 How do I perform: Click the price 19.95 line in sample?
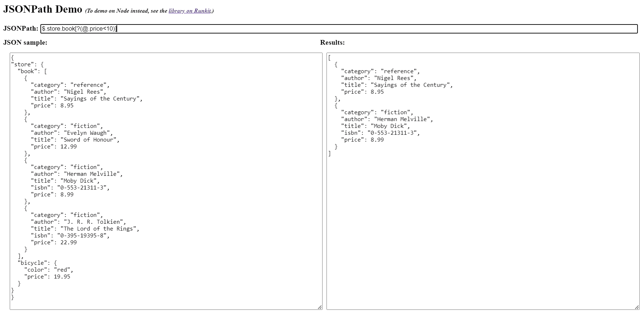click(47, 277)
